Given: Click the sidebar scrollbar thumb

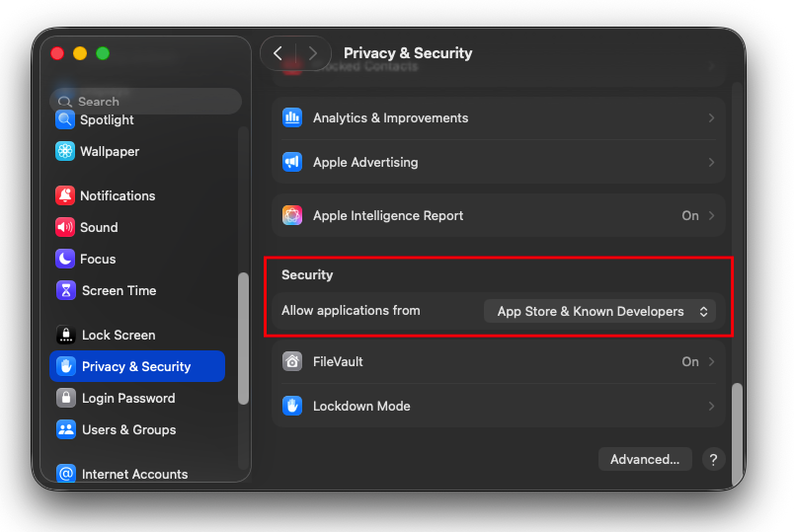Looking at the screenshot, I should [243, 339].
